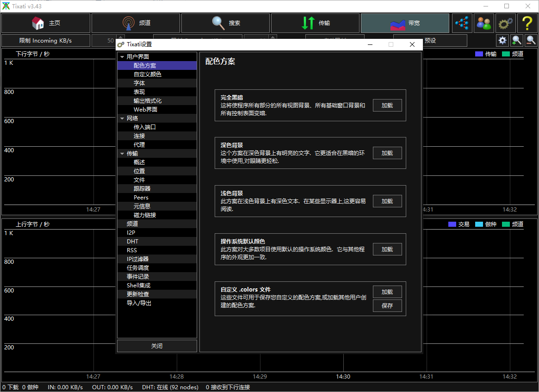Open the Web界面 settings page

157,109
